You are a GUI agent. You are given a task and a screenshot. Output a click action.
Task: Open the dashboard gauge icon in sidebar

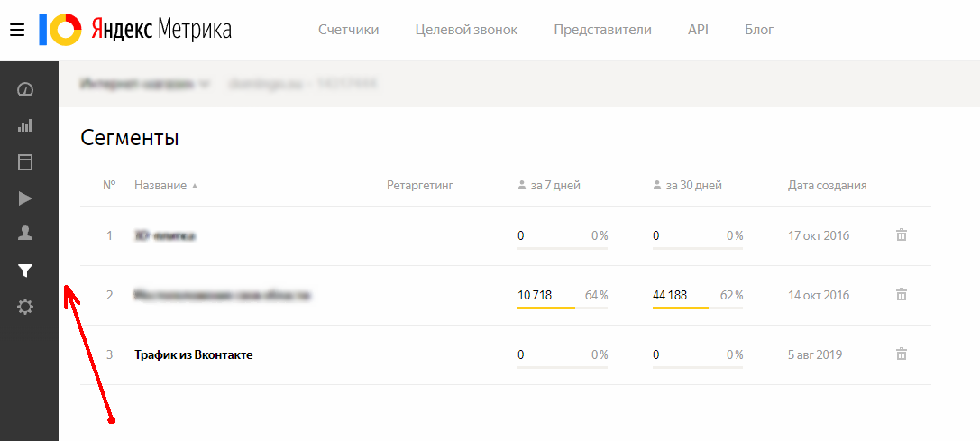pos(25,89)
